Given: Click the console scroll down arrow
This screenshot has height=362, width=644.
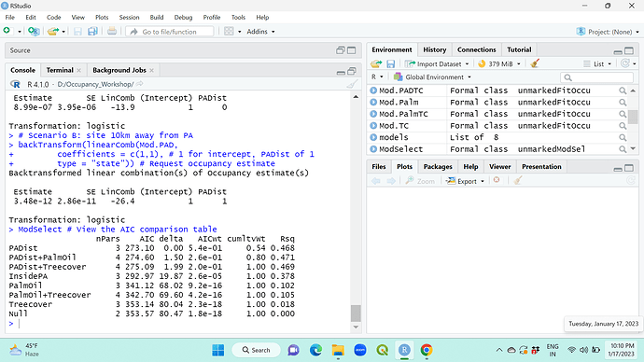Looking at the screenshot, I should point(357,327).
